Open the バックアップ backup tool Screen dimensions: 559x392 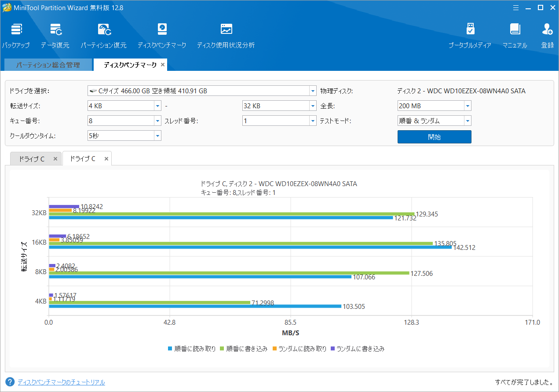pyautogui.click(x=16, y=36)
